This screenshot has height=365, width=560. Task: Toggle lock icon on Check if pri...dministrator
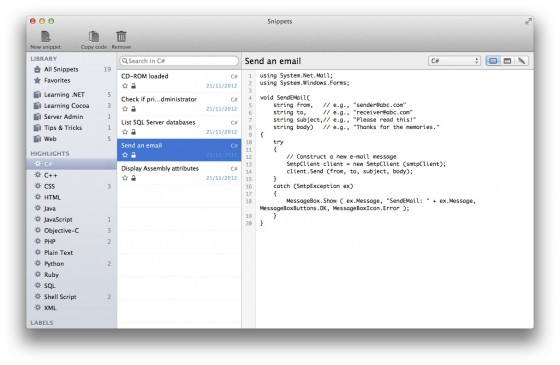point(133,109)
